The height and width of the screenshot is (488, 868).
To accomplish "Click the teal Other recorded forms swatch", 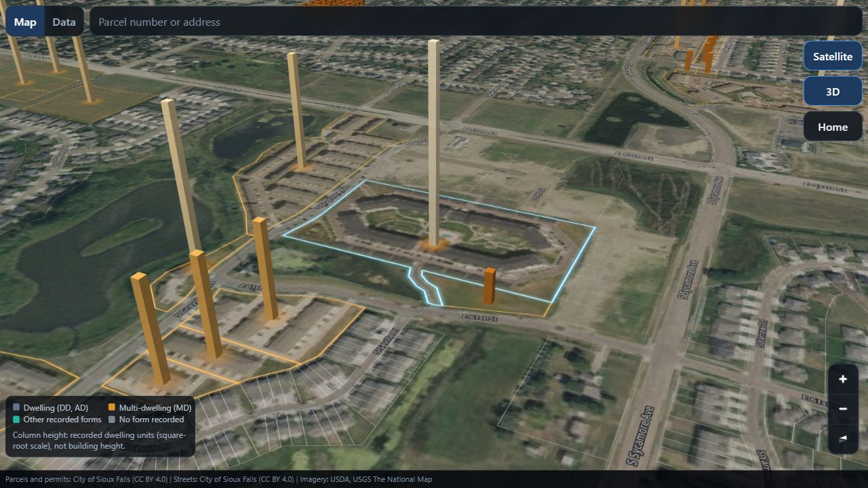I will click(x=16, y=419).
